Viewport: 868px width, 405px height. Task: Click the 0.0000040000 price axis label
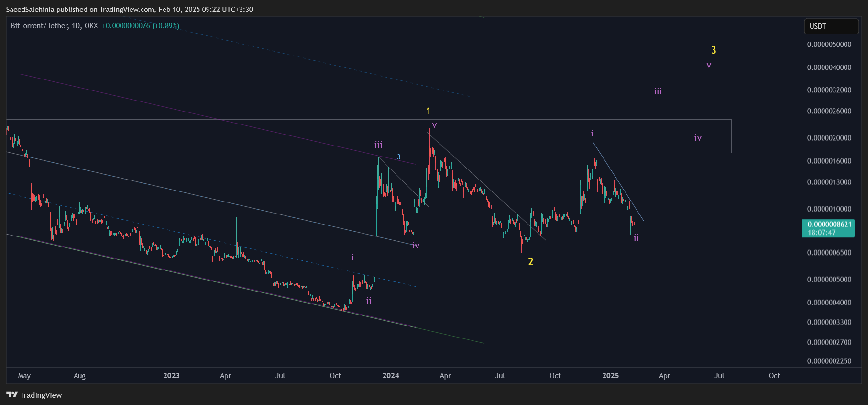829,67
